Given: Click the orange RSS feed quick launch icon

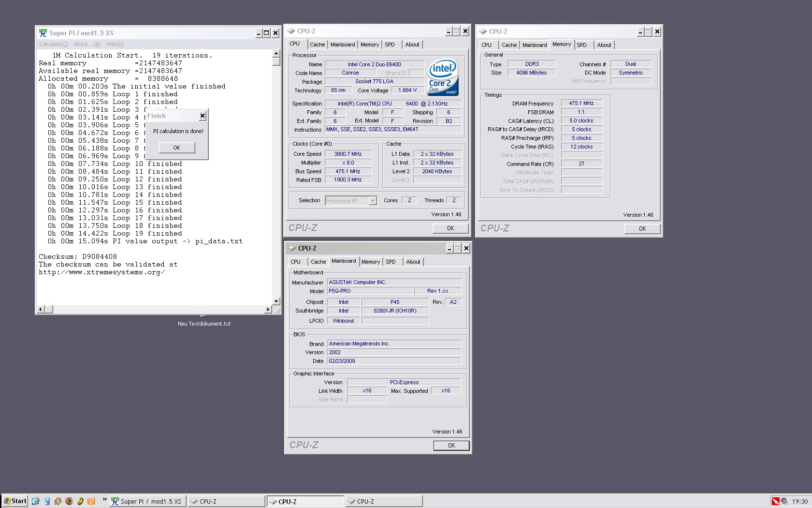Looking at the screenshot, I should [91, 501].
